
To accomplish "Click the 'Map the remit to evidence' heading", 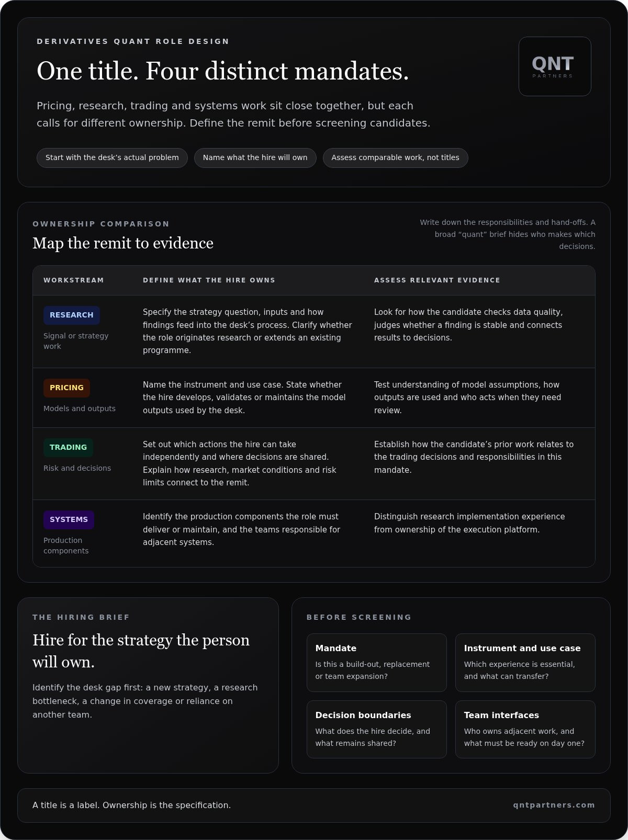I will [x=123, y=243].
